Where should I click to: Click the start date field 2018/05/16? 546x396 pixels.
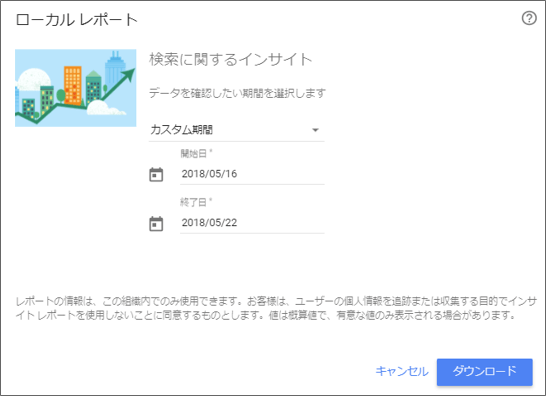click(252, 174)
